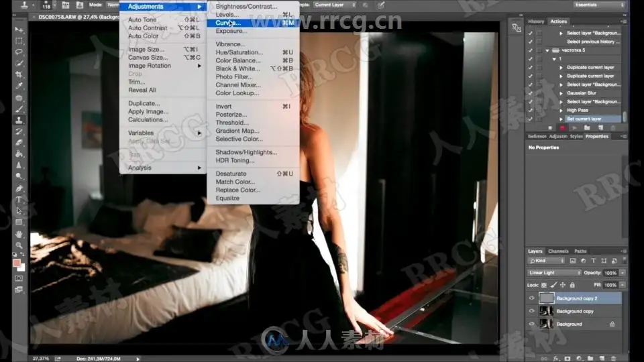Uncheck the Set current layer step
Image resolution: width=644 pixels, height=362 pixels.
530,119
